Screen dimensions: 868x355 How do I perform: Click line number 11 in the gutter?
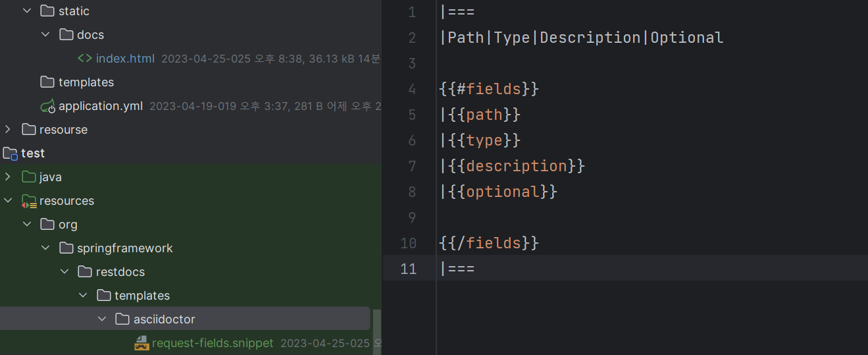(408, 269)
